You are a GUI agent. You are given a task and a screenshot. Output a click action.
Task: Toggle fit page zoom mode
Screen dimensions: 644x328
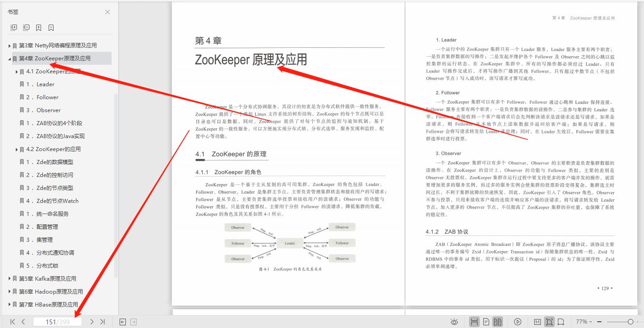tap(549, 322)
